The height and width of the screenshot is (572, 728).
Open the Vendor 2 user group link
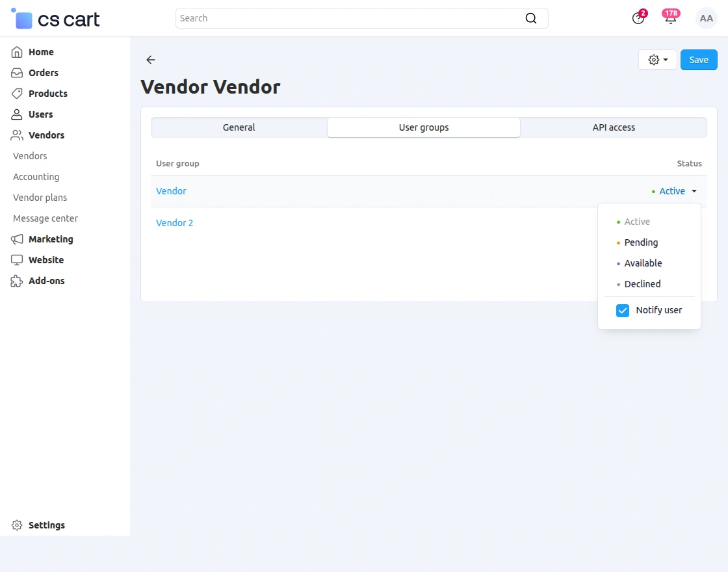coord(174,222)
